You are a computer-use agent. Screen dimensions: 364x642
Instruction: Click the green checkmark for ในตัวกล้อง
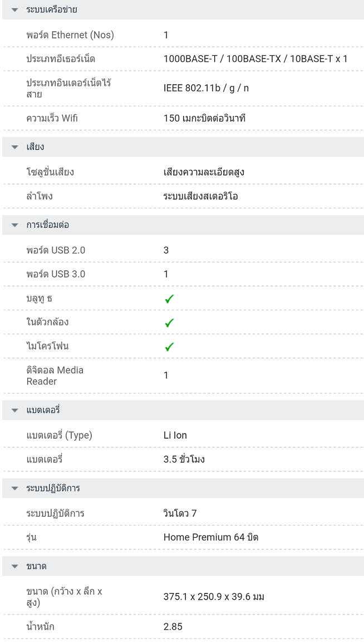pyautogui.click(x=169, y=323)
